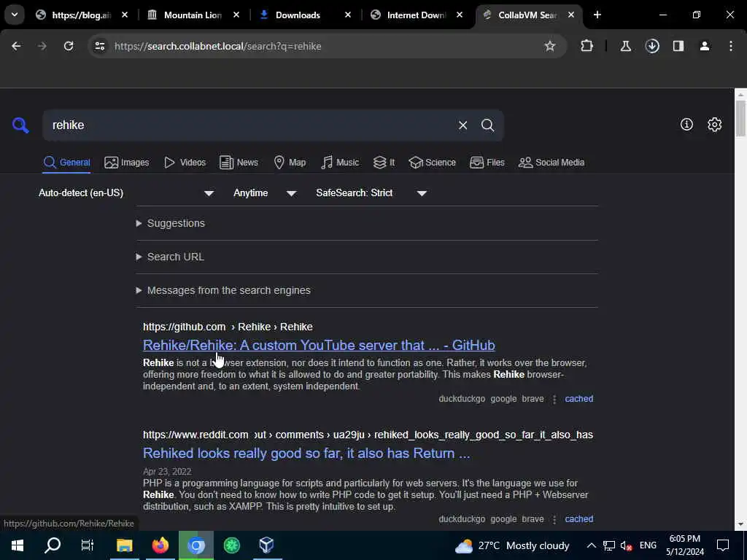Screen dimensions: 747x560
Task: Select the News category
Action: [239, 163]
